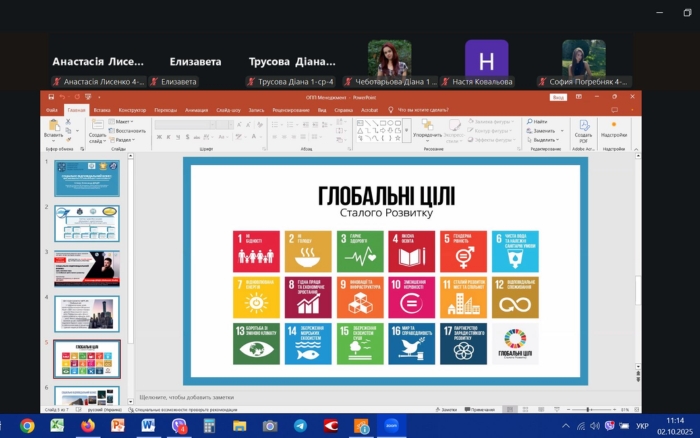
Task: Open the Анимация ribbon tab
Action: [196, 109]
